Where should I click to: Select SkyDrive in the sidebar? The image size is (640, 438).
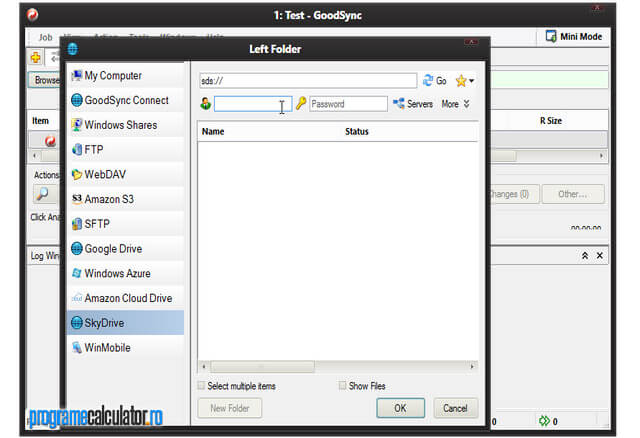[125, 323]
